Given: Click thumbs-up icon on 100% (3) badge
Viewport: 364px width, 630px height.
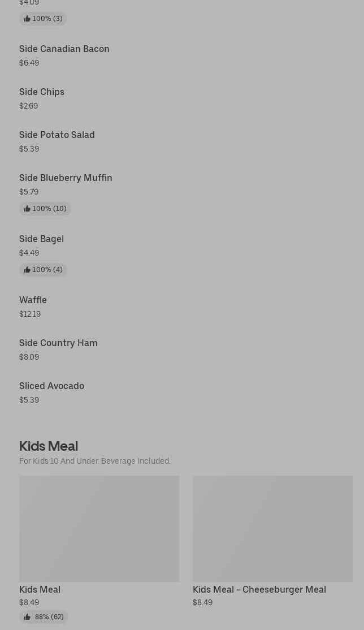Looking at the screenshot, I should (x=27, y=19).
